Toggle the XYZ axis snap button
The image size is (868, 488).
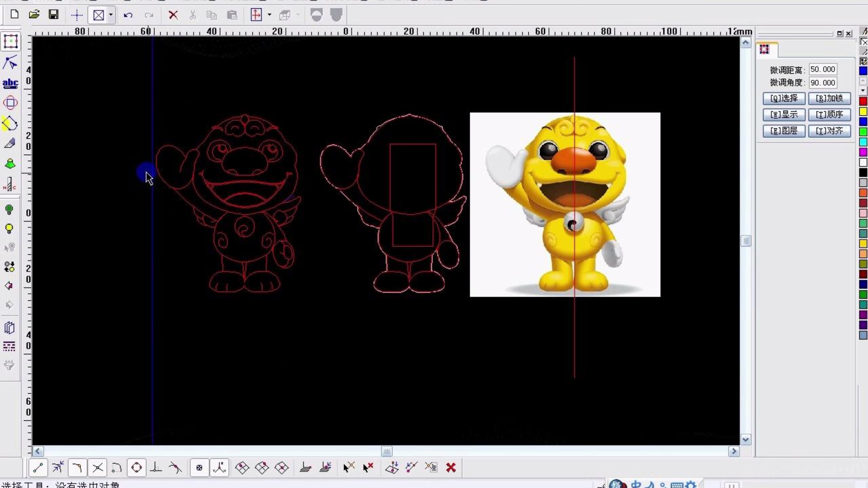(x=220, y=468)
